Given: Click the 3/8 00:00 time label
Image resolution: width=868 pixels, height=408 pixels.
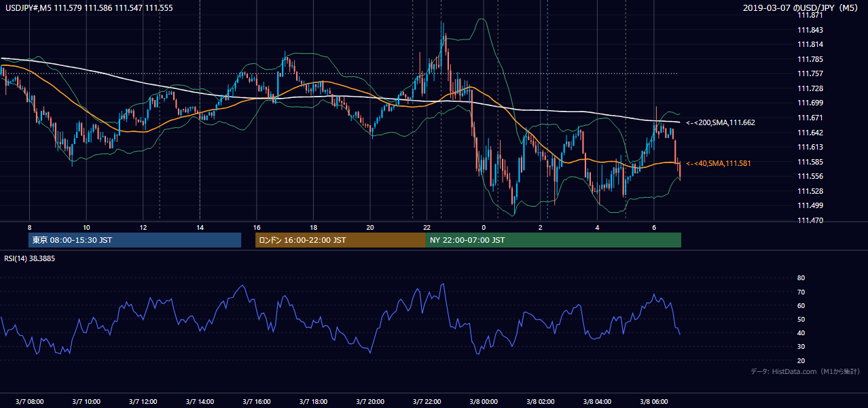Looking at the screenshot, I should (x=484, y=401).
